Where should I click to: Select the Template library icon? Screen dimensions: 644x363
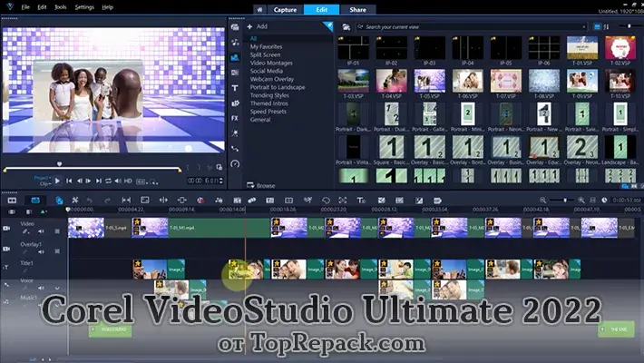(x=235, y=57)
